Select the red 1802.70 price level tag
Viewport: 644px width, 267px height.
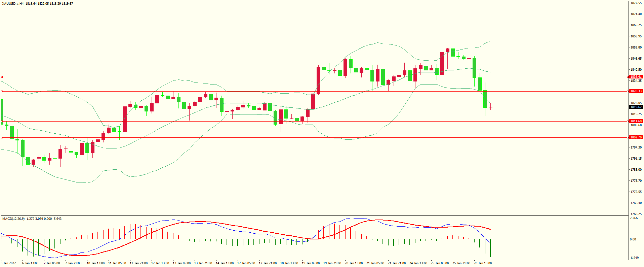tap(636, 137)
